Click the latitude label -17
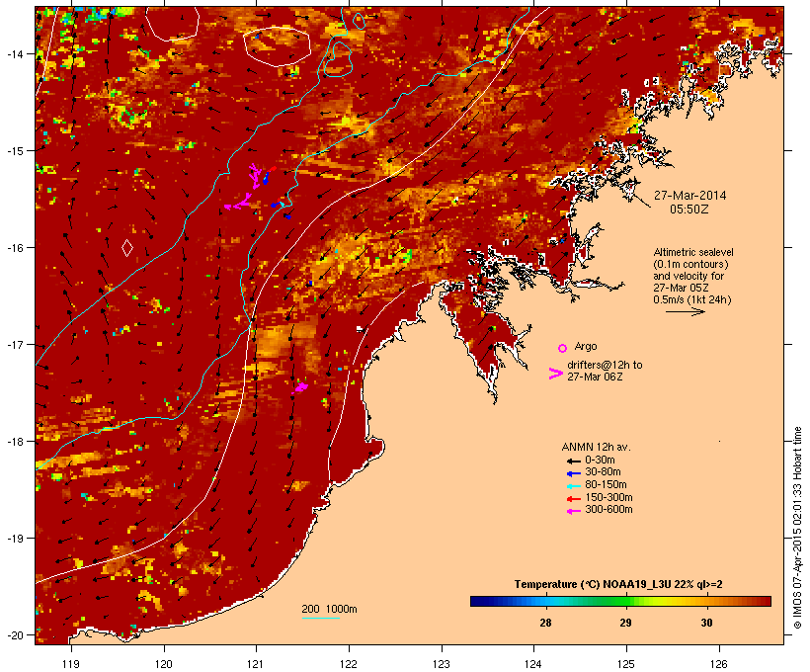 point(15,345)
